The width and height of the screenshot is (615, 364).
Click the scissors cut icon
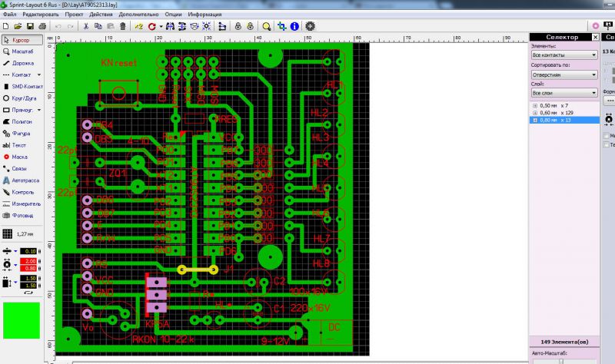87,25
